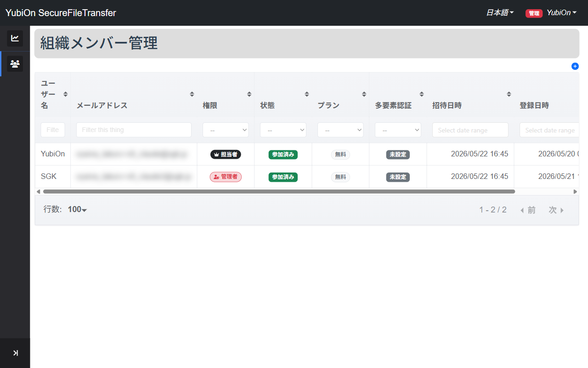Sort by ユーザー名 column sort icon
Viewport: 588px width, 368px height.
coord(65,94)
